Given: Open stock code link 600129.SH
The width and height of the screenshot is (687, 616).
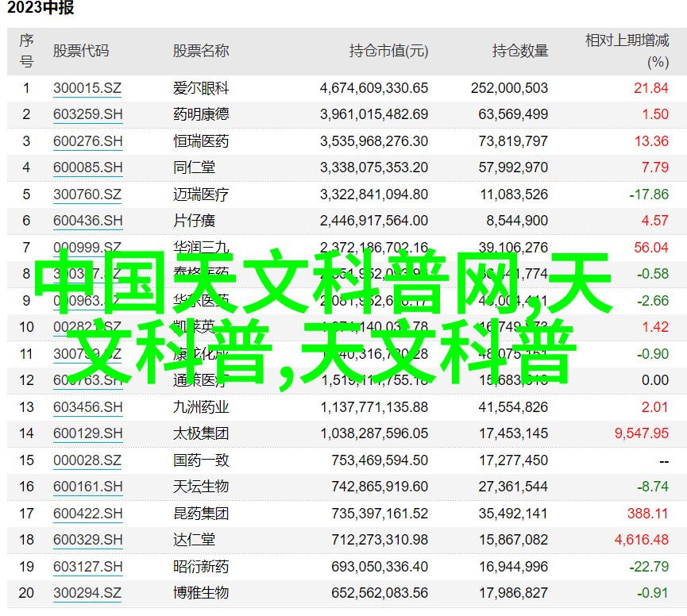Looking at the screenshot, I should [87, 433].
